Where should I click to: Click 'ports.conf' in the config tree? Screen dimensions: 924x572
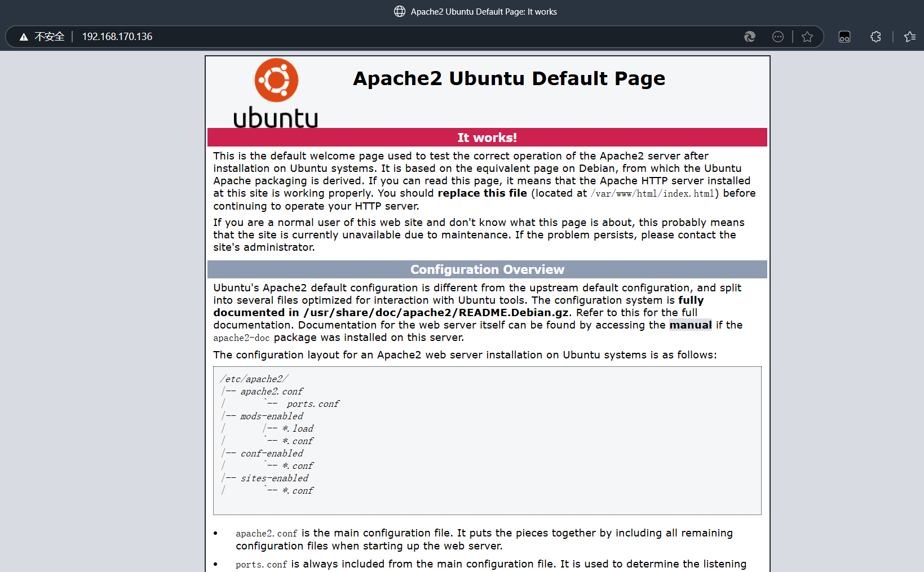point(313,403)
